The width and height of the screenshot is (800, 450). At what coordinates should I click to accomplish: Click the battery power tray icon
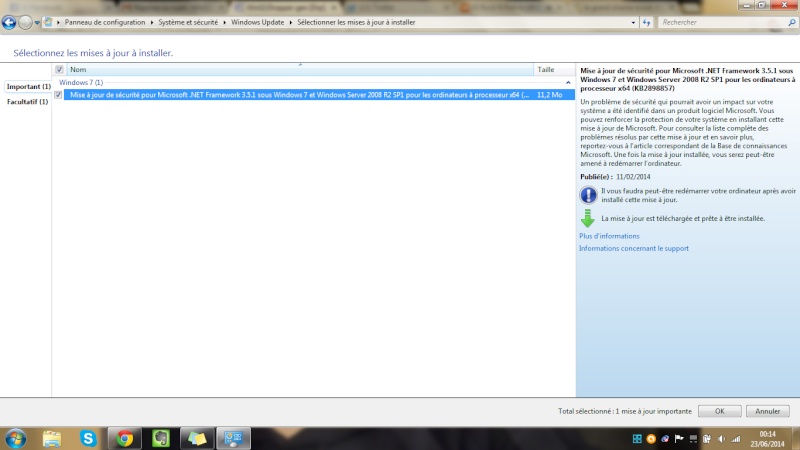click(707, 439)
